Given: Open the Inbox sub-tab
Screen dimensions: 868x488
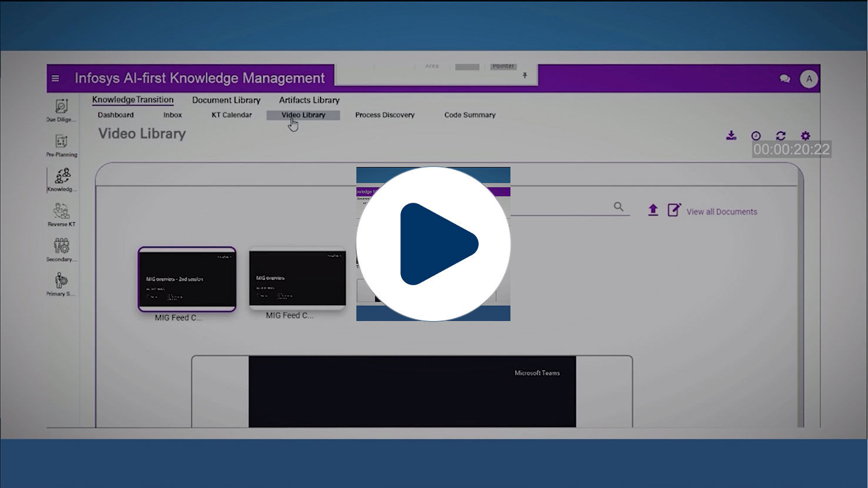Looking at the screenshot, I should (172, 115).
